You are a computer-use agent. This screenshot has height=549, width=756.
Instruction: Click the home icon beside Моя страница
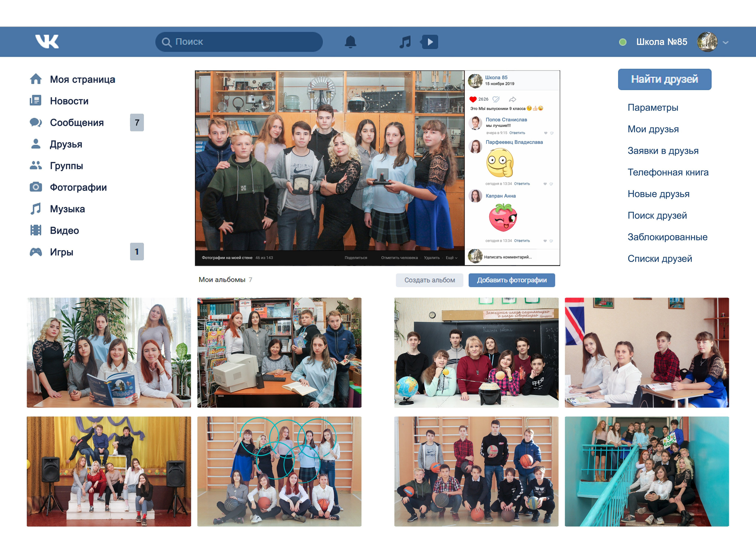click(36, 79)
